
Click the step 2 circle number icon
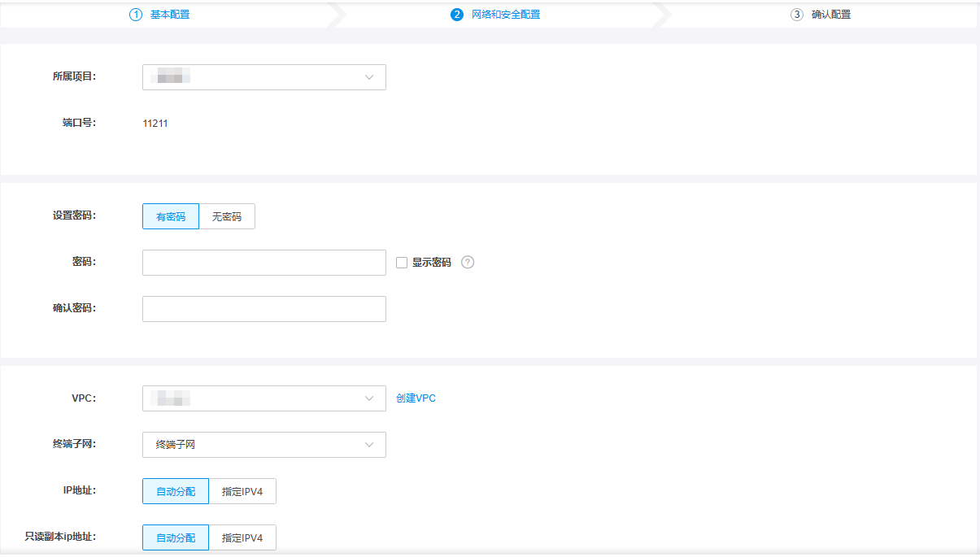click(x=457, y=15)
